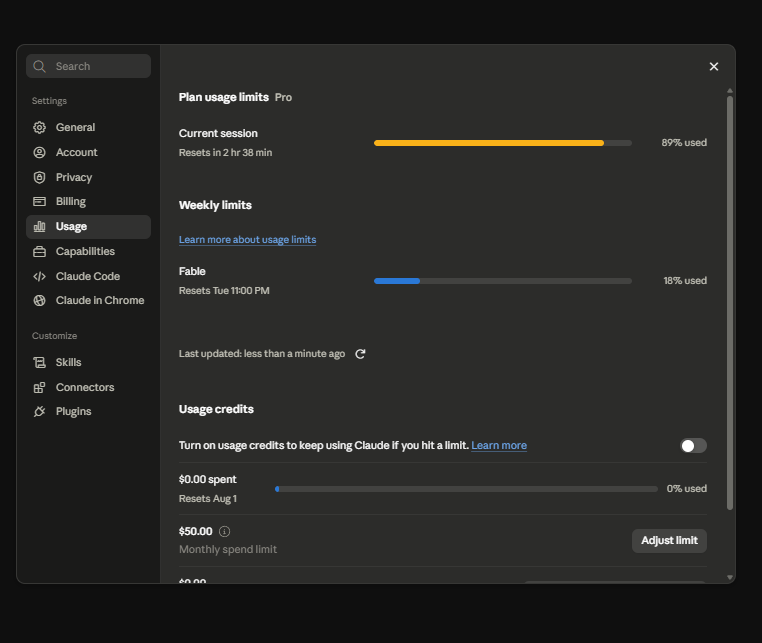Click the General gear icon
The image size is (762, 643).
click(39, 127)
